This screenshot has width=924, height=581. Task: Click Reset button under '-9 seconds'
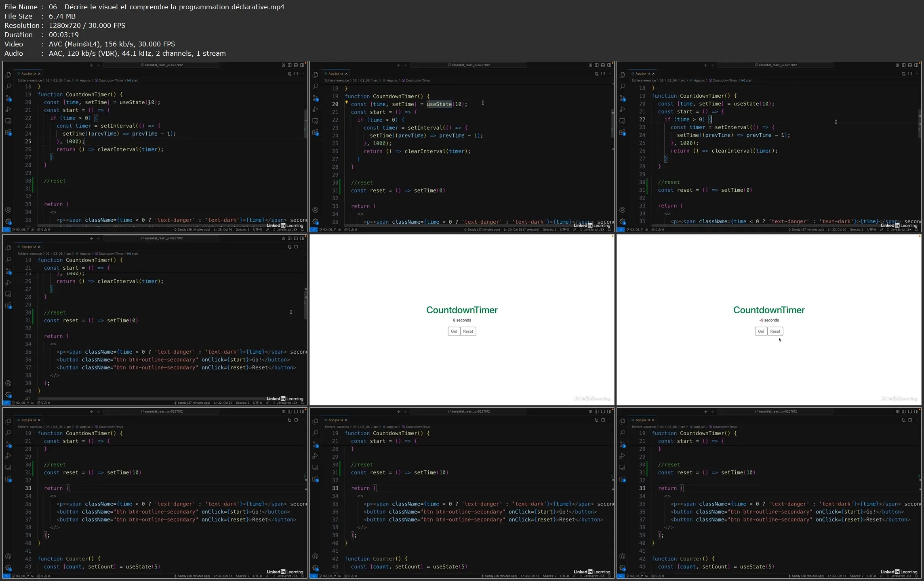coord(775,331)
